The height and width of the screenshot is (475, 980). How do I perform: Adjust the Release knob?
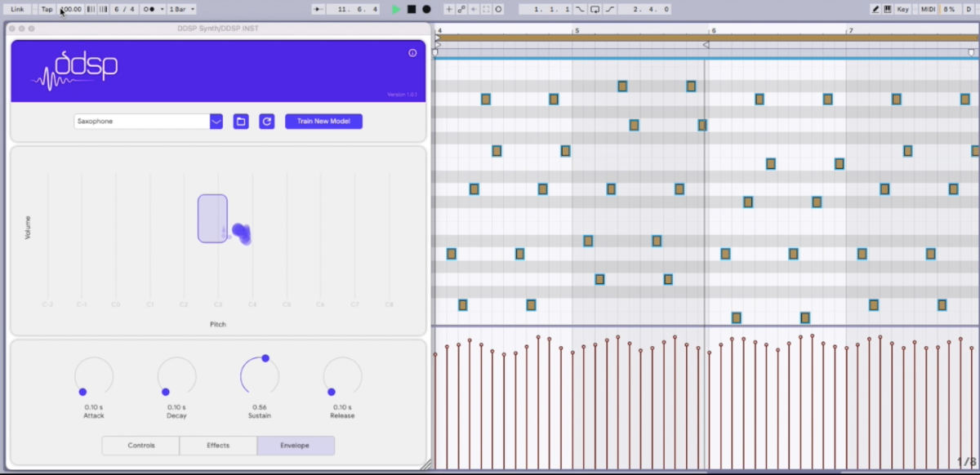(343, 376)
